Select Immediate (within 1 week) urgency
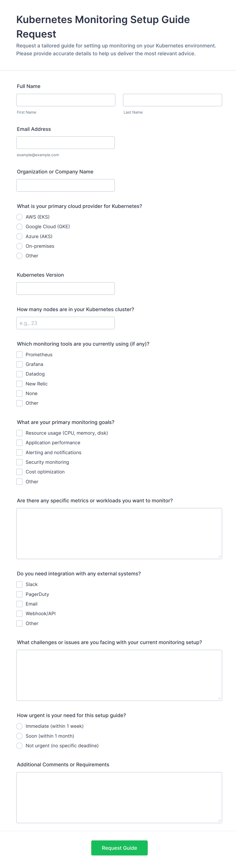The image size is (236, 868). coord(20,726)
